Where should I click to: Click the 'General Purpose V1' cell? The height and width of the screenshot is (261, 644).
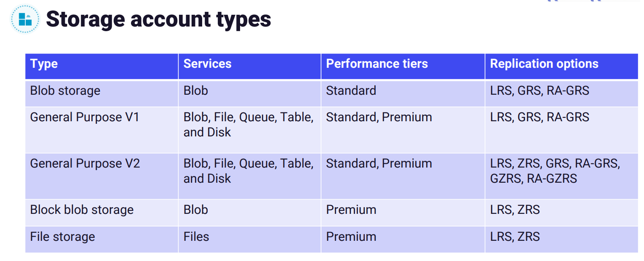coord(85,117)
